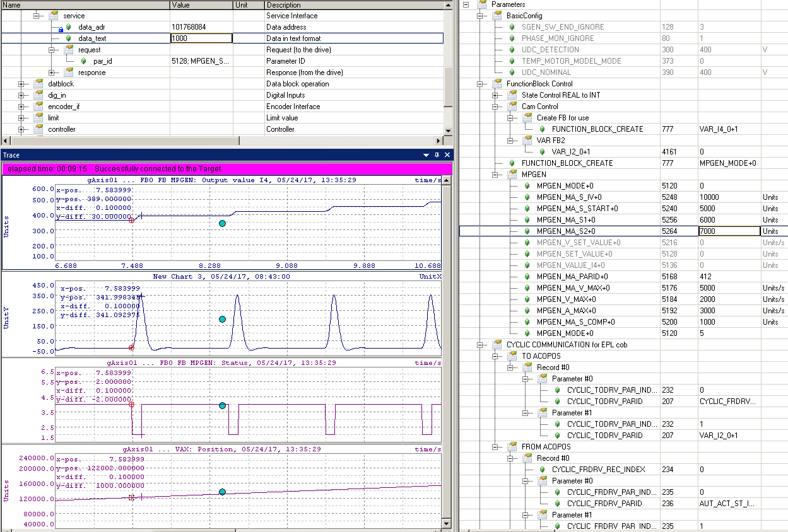Click the cyan marker in Output value I4 chart
The image size is (788, 532).
222,223
